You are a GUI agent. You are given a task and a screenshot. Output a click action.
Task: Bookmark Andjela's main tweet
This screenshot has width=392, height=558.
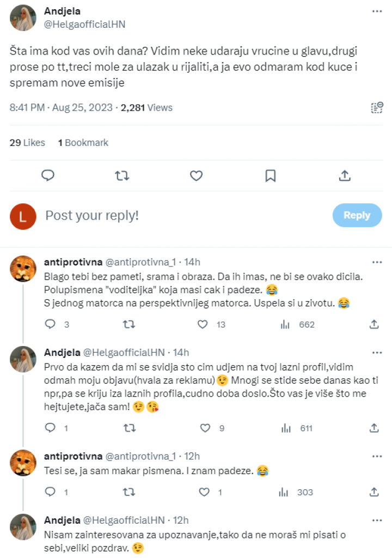click(270, 175)
